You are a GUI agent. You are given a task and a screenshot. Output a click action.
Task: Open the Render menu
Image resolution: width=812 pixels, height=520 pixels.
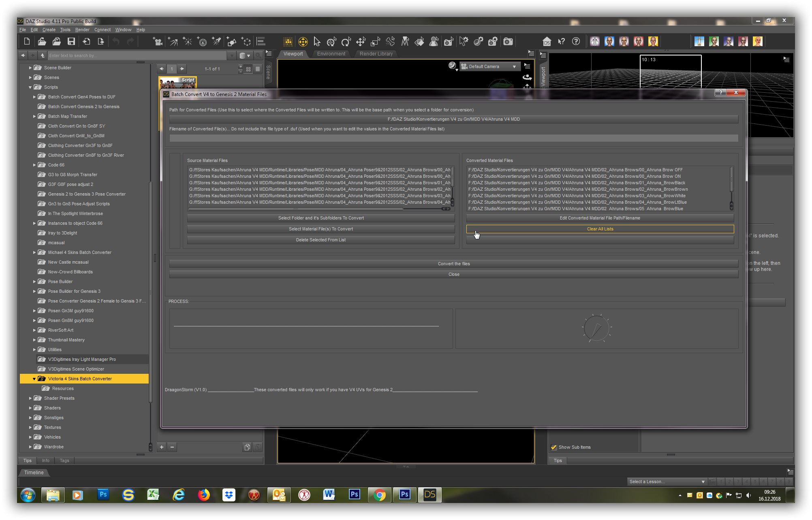coord(82,30)
